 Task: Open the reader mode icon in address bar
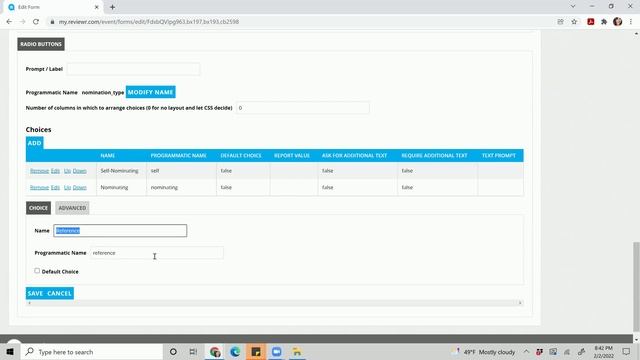[560, 22]
